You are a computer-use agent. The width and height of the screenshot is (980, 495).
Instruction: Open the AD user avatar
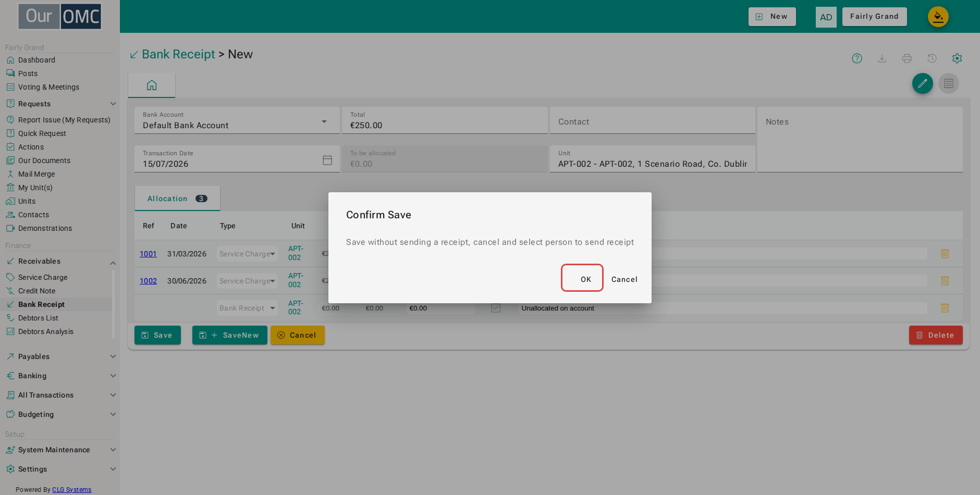tap(826, 17)
